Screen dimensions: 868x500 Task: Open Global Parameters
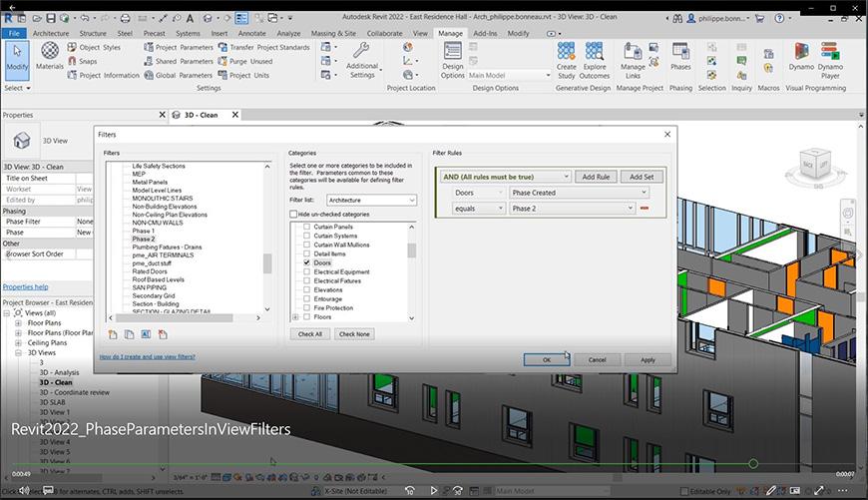179,75
